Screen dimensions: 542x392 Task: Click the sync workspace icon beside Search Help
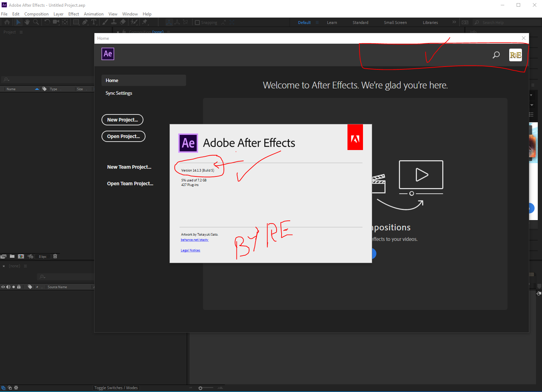465,22
